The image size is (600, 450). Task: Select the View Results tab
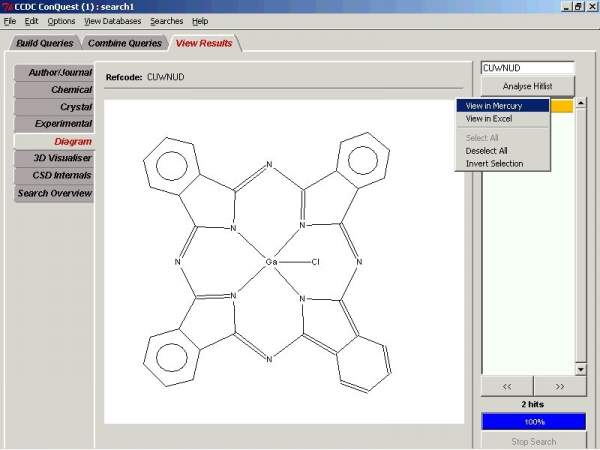pos(204,43)
